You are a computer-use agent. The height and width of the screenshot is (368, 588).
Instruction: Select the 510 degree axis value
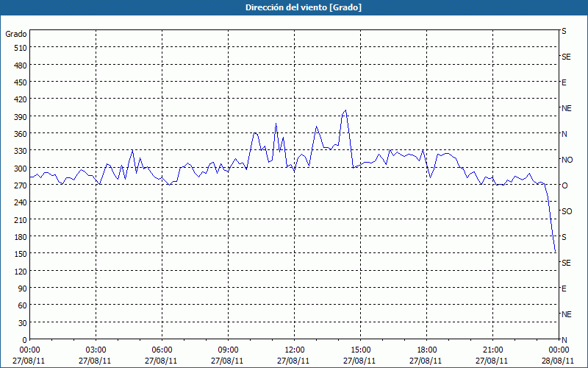[x=21, y=48]
